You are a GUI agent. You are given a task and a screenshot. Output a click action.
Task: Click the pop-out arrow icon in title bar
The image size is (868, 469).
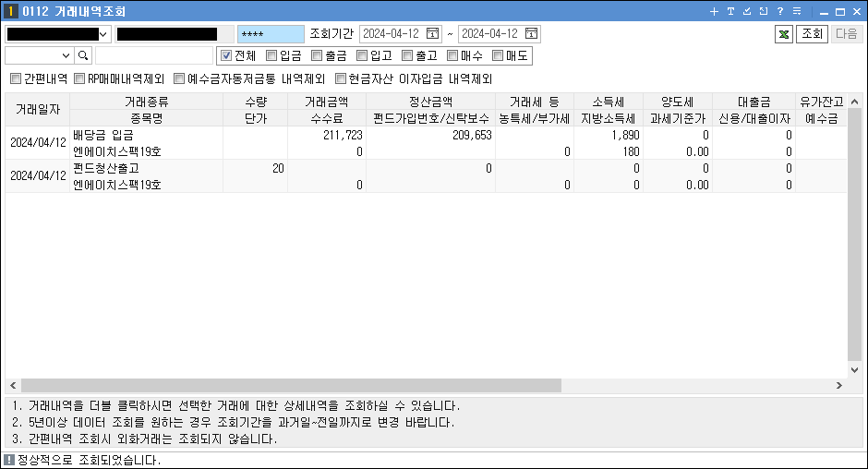click(764, 11)
